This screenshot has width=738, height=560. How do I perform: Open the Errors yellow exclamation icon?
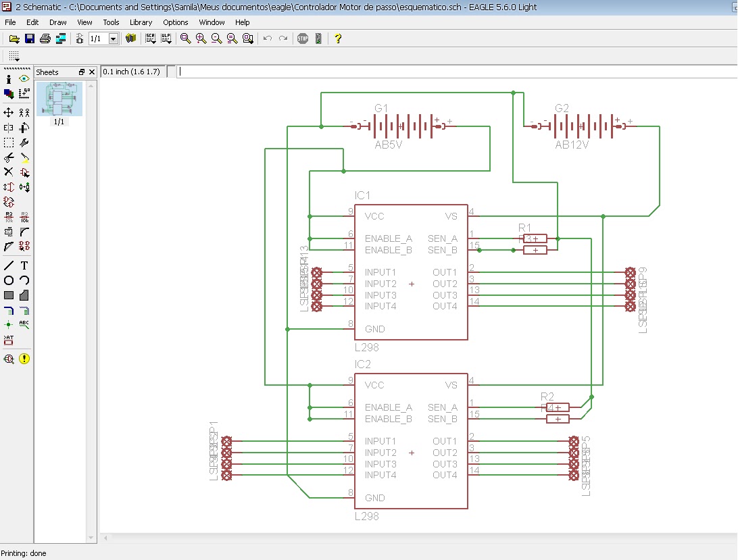pos(24,359)
